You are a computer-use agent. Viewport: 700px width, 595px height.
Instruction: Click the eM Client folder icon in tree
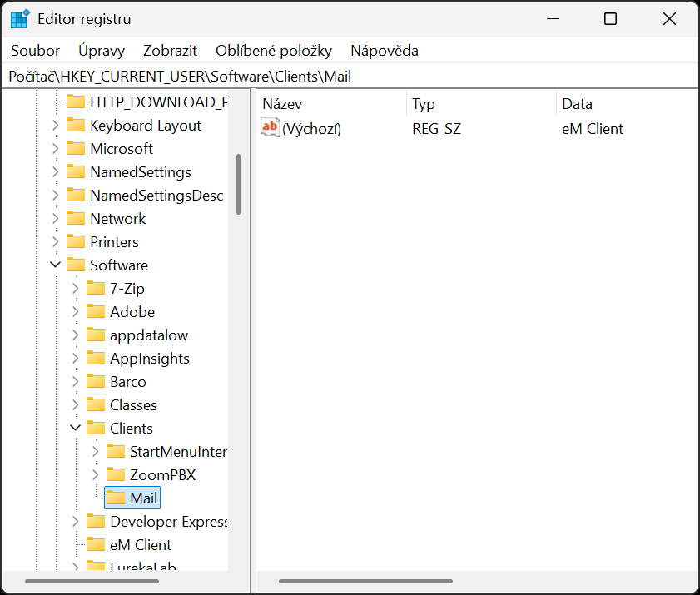pos(96,545)
